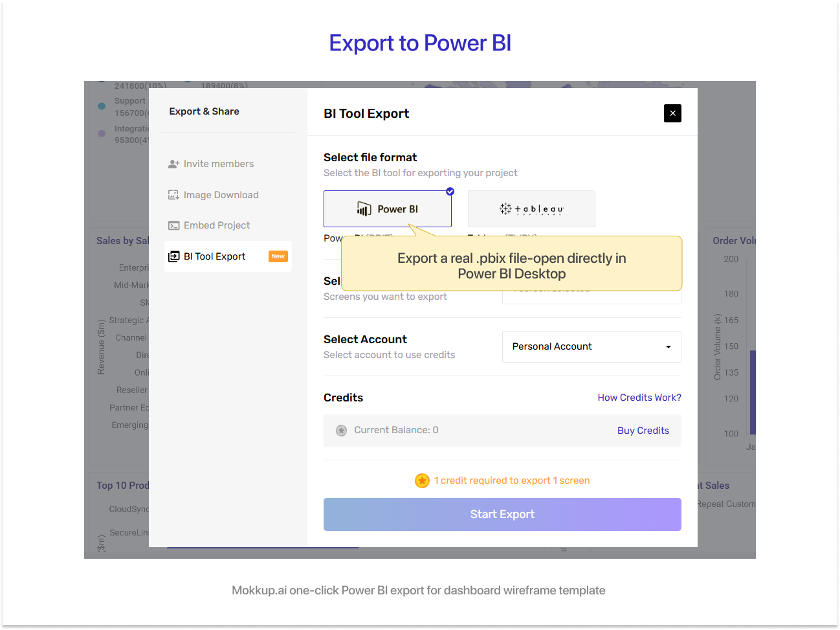Click the Export & Share heading
The image size is (840, 630).
(x=204, y=111)
